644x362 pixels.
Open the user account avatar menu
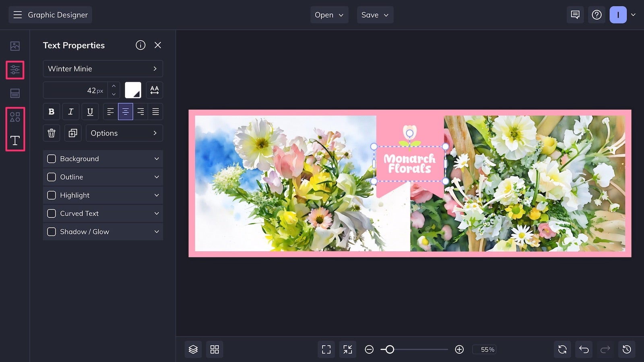pos(618,15)
